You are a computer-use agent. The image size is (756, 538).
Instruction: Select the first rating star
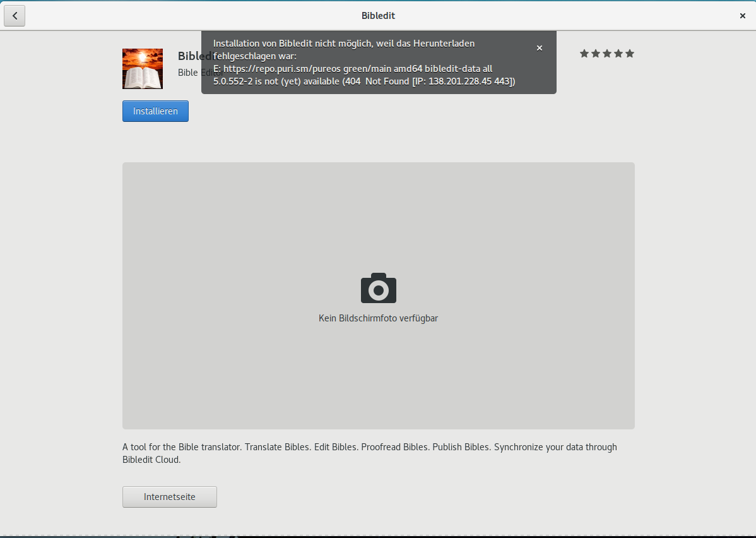click(x=584, y=54)
